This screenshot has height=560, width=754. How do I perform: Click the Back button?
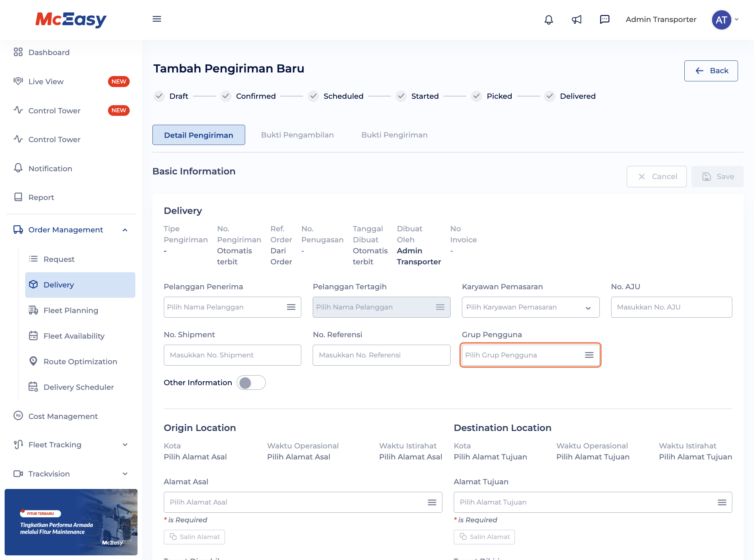pyautogui.click(x=711, y=71)
